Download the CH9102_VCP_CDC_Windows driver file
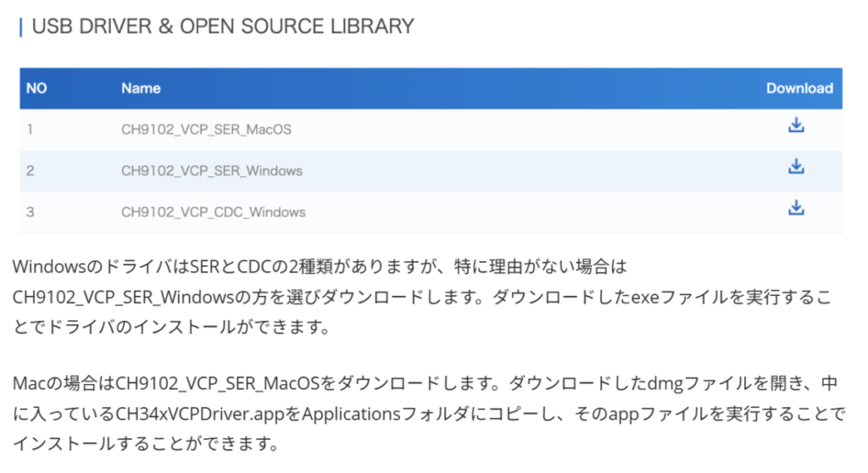Viewport: 868px width, 473px height. coord(796,207)
